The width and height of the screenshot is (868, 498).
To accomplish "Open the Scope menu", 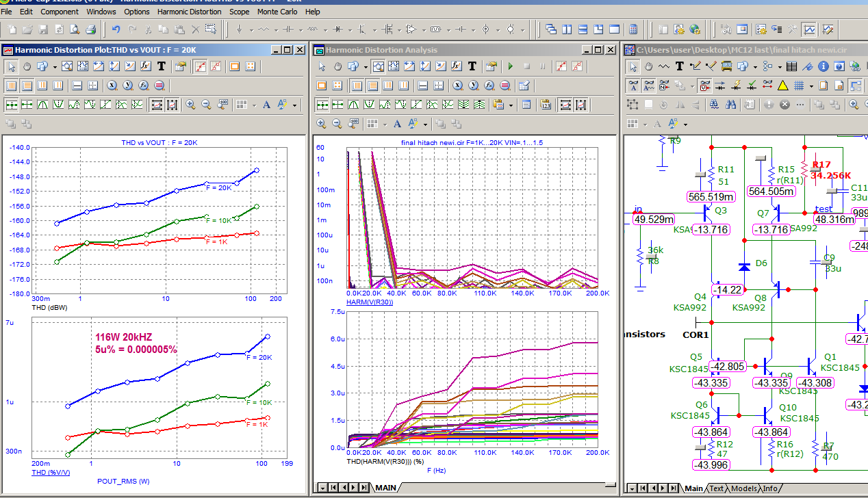I will point(240,12).
